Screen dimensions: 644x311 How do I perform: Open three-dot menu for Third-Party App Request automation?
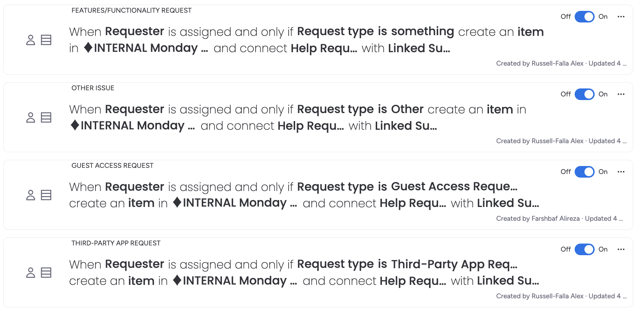click(x=621, y=249)
